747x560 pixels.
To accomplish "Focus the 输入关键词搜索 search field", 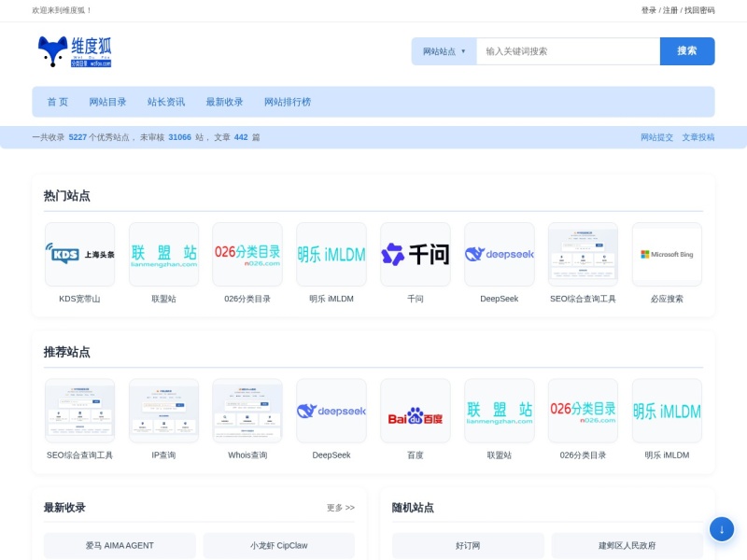I will 568,51.
